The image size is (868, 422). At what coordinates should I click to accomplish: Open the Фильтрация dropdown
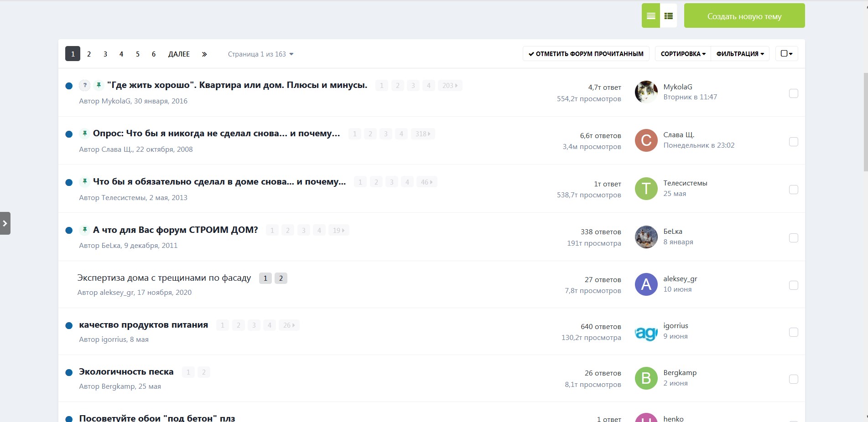tap(740, 54)
